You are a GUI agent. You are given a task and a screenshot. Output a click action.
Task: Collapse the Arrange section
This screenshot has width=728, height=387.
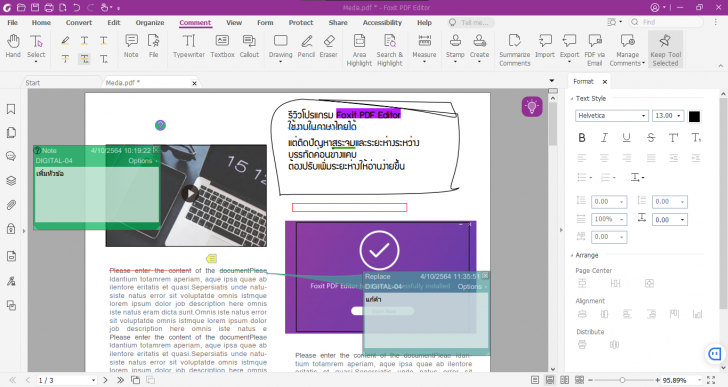(x=572, y=255)
